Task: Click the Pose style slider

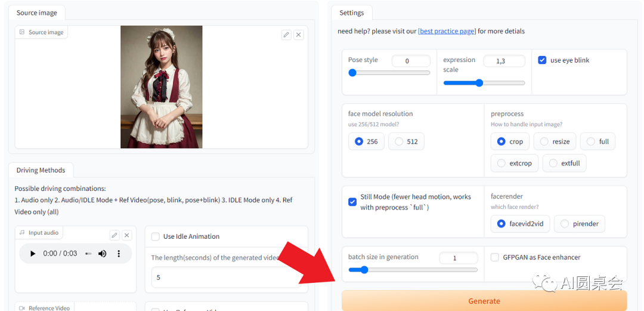Action: (x=389, y=73)
